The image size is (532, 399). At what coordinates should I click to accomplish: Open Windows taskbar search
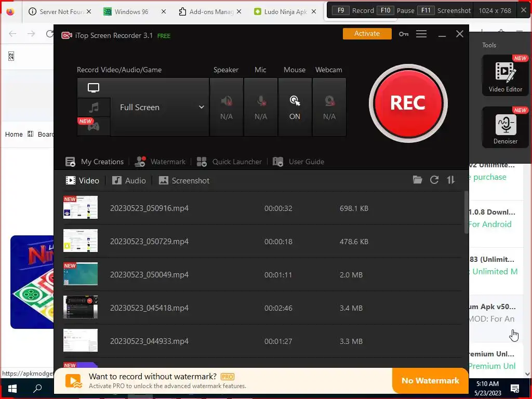pos(37,388)
